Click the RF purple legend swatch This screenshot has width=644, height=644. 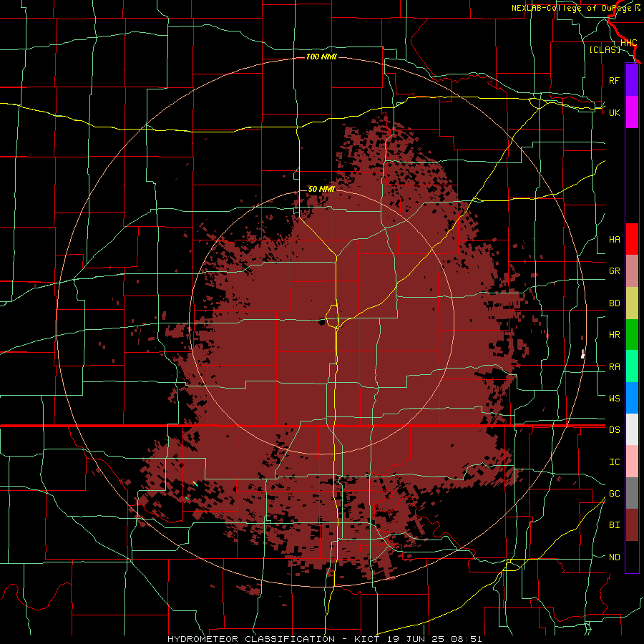(632, 80)
